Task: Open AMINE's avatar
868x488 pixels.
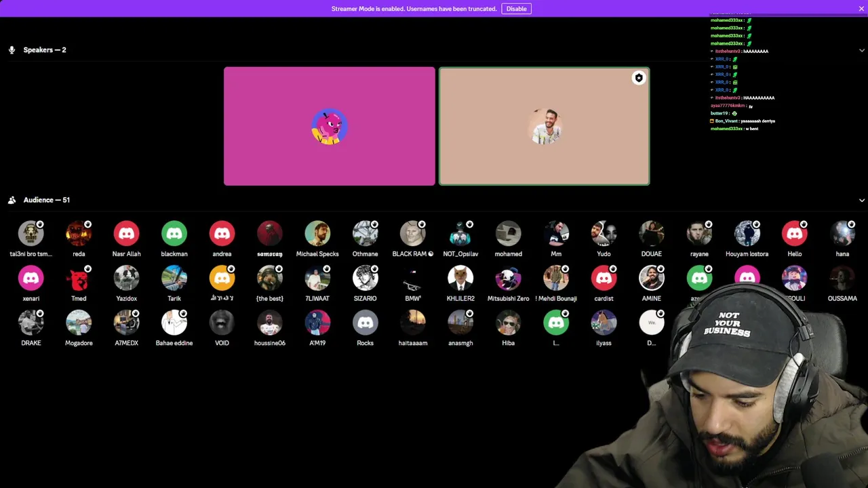Action: [651, 279]
